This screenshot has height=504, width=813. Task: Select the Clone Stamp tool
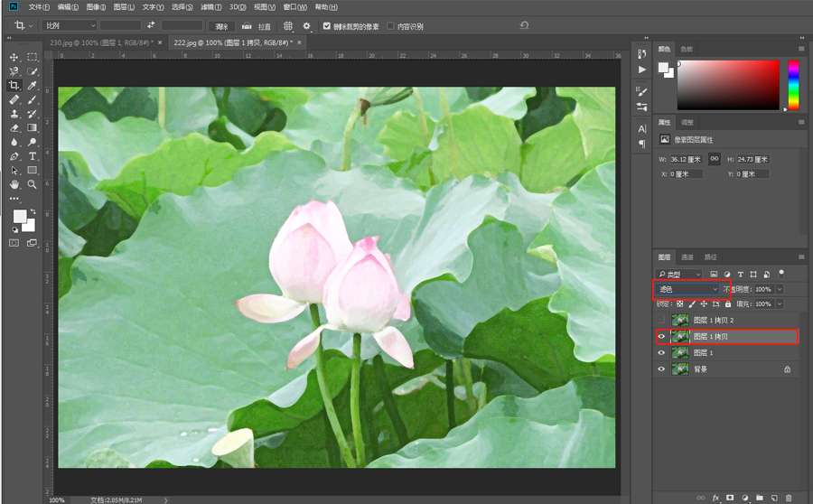[x=14, y=114]
